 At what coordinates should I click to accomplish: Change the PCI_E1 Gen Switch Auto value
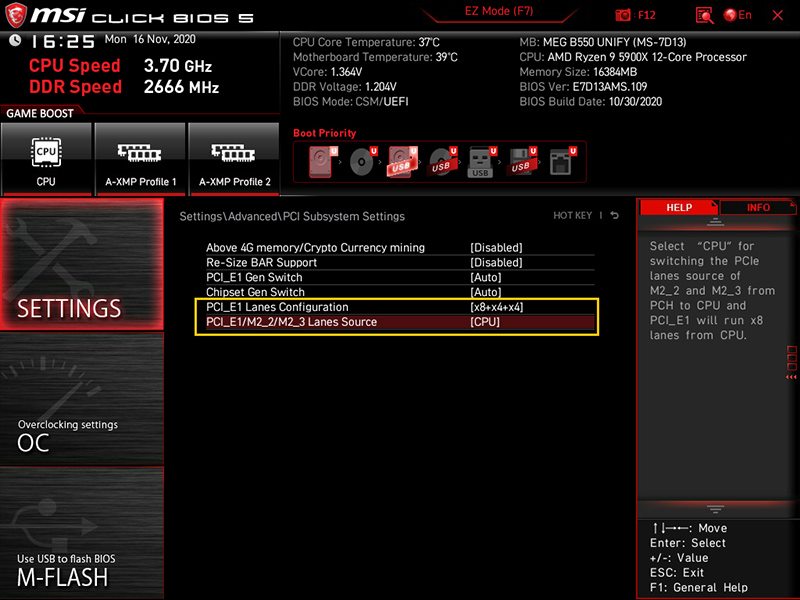point(486,277)
